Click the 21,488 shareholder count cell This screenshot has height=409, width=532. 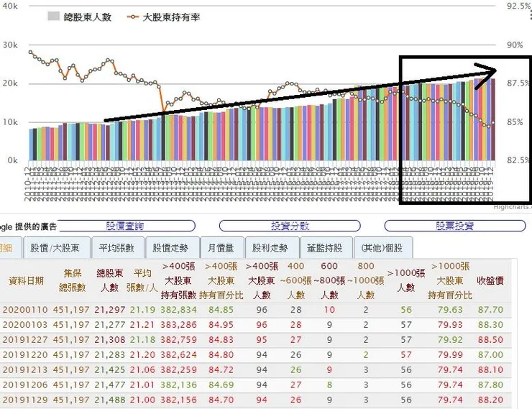110,400
